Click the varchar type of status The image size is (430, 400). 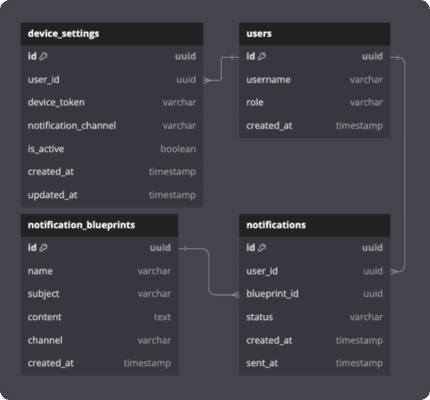366,317
